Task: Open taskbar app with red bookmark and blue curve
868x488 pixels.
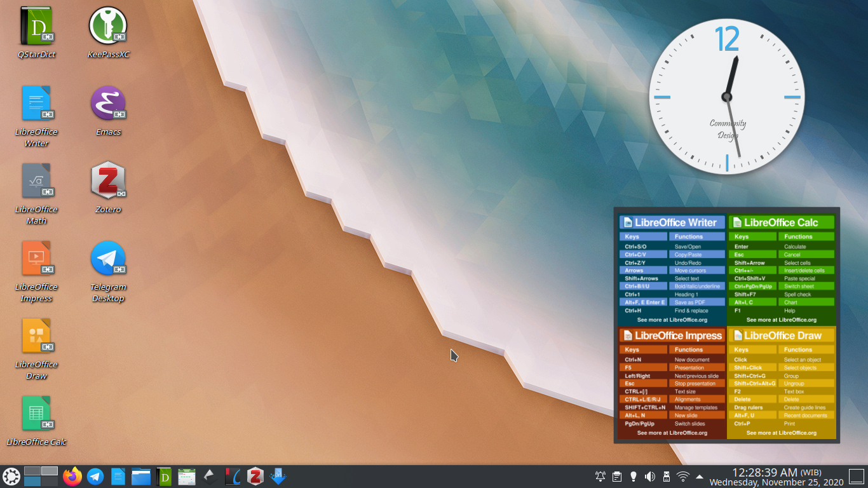Action: [233, 477]
